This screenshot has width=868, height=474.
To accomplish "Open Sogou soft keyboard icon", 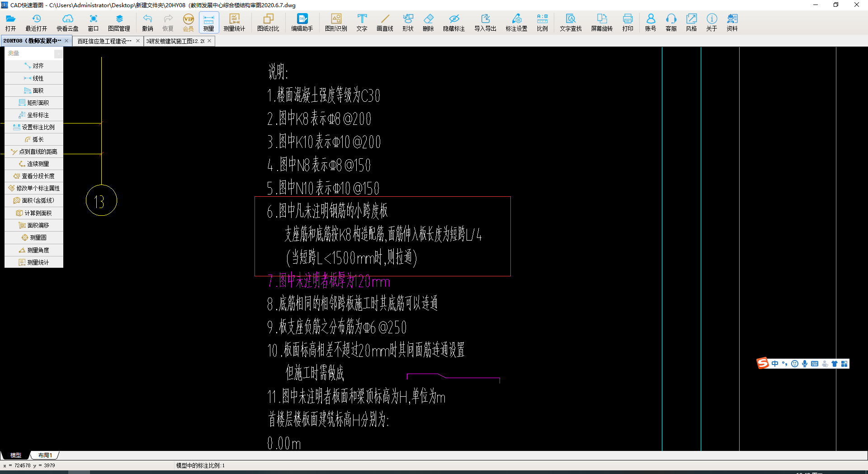I will (815, 364).
